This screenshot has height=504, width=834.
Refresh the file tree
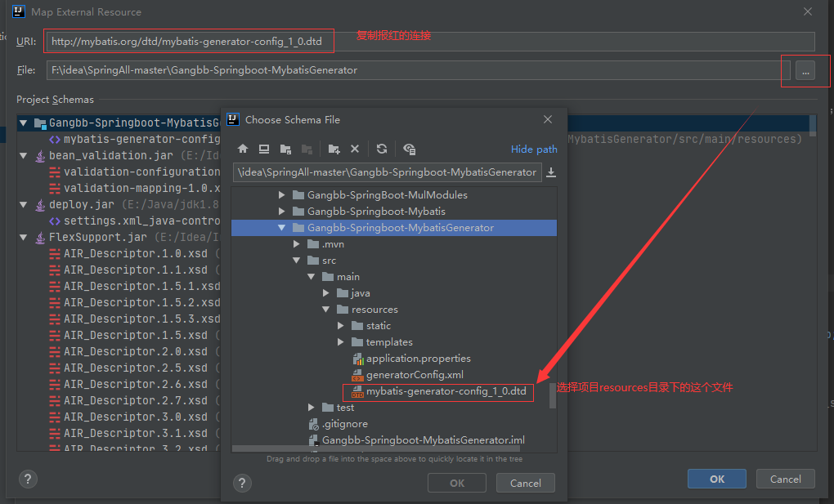(381, 149)
